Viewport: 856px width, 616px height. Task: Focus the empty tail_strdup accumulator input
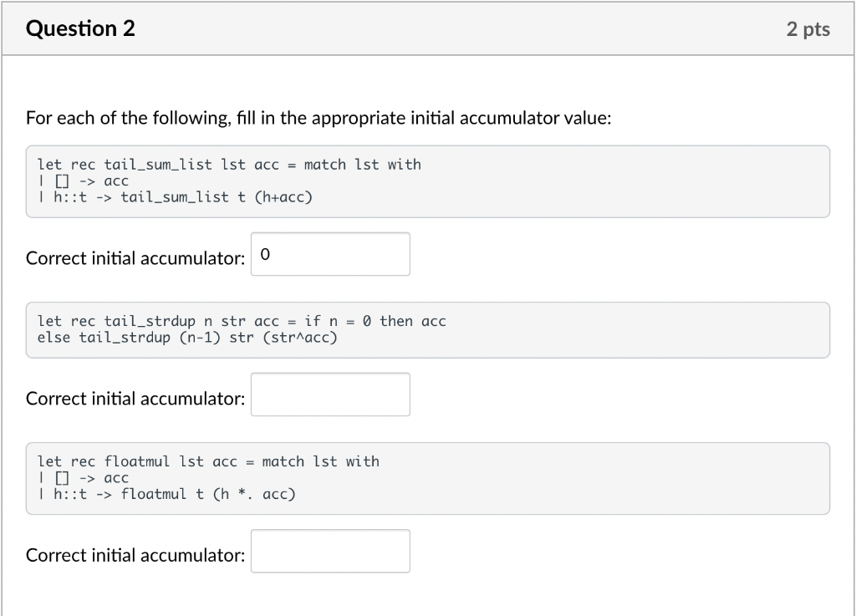(x=330, y=395)
